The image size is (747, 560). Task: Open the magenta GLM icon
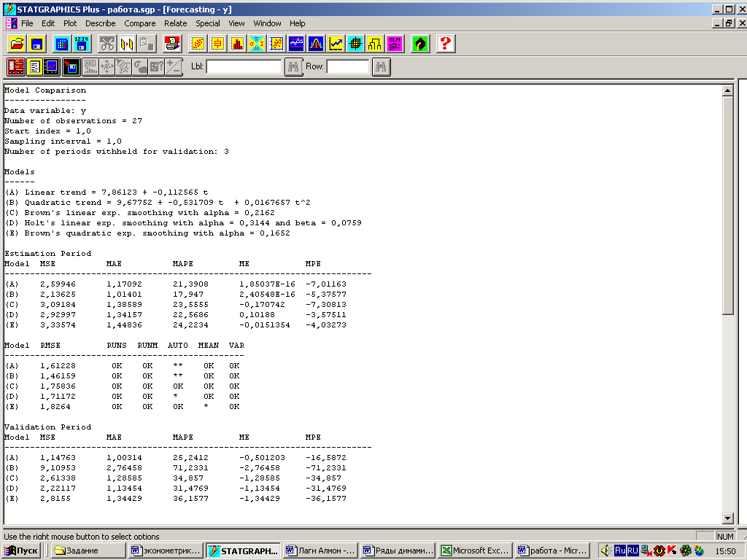coord(395,44)
